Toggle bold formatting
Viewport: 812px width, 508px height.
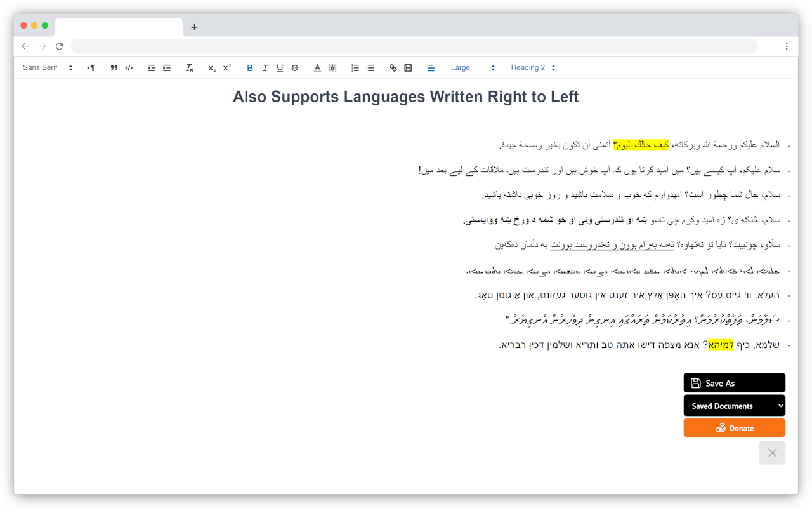coord(250,67)
